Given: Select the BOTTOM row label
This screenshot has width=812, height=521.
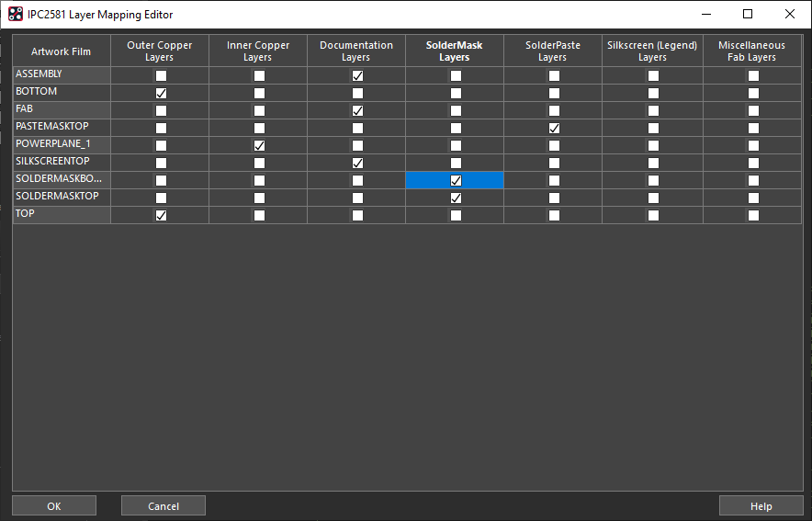Looking at the screenshot, I should tap(62, 92).
